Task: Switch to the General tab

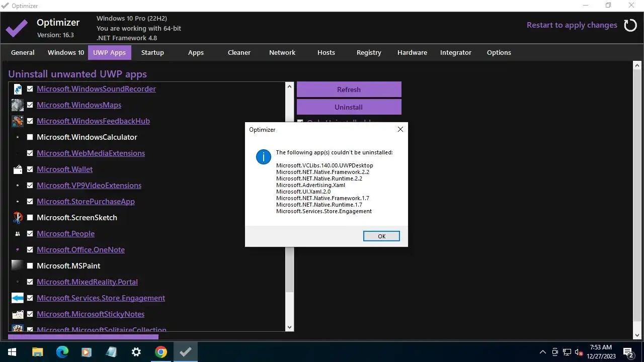Action: (23, 52)
